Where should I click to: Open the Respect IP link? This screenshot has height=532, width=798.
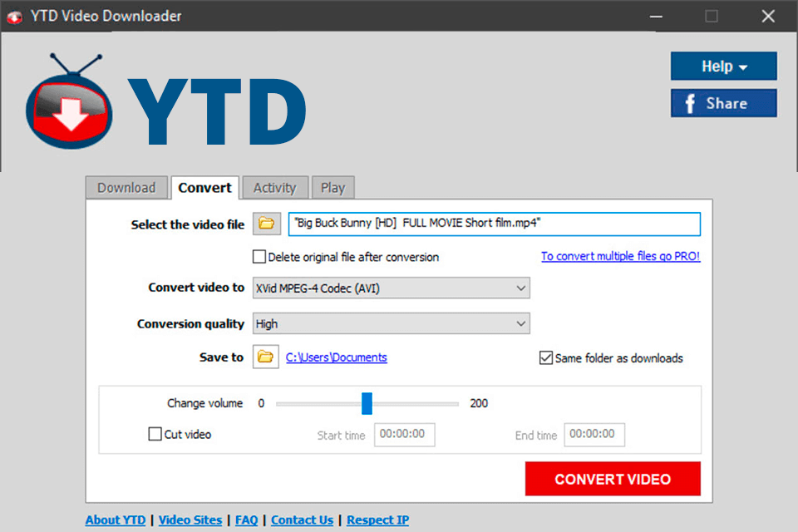pyautogui.click(x=377, y=520)
